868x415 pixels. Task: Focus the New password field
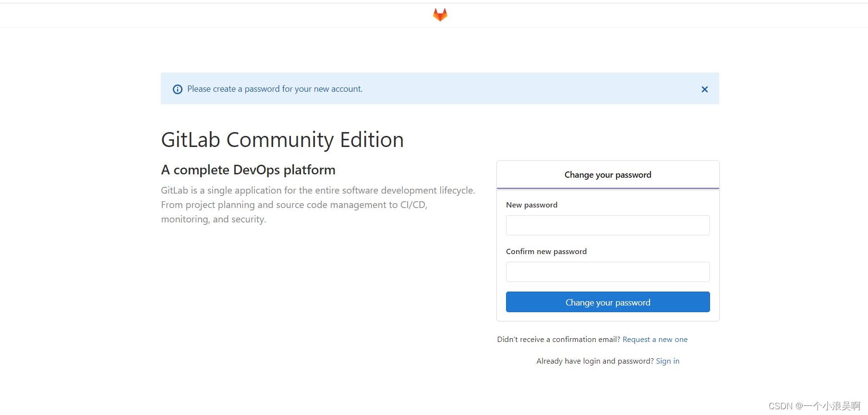pos(608,225)
